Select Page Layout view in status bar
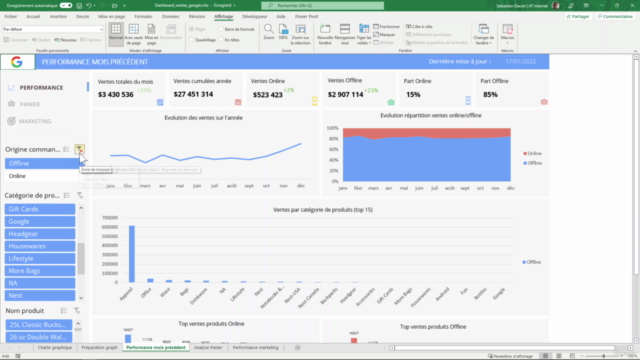 coord(559,356)
